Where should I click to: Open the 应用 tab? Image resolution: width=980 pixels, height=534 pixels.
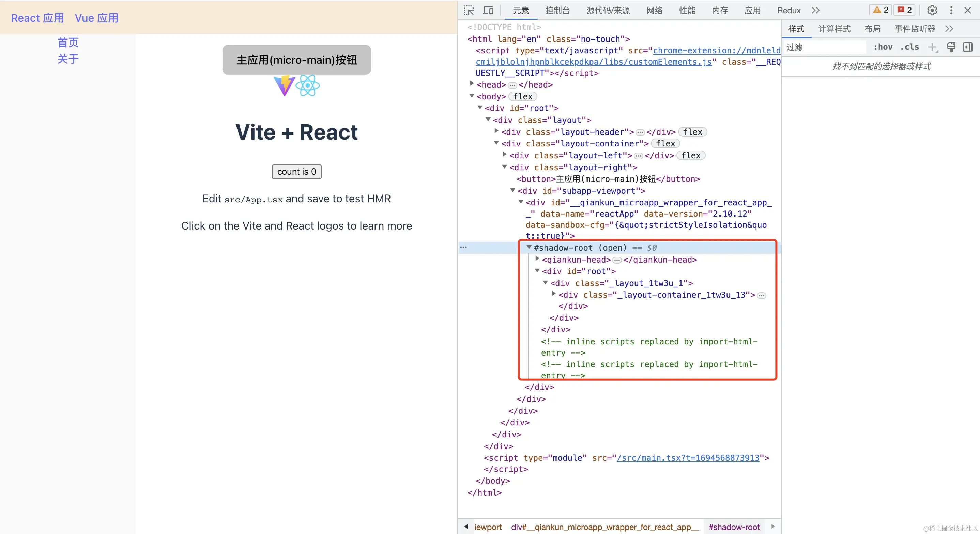752,10
